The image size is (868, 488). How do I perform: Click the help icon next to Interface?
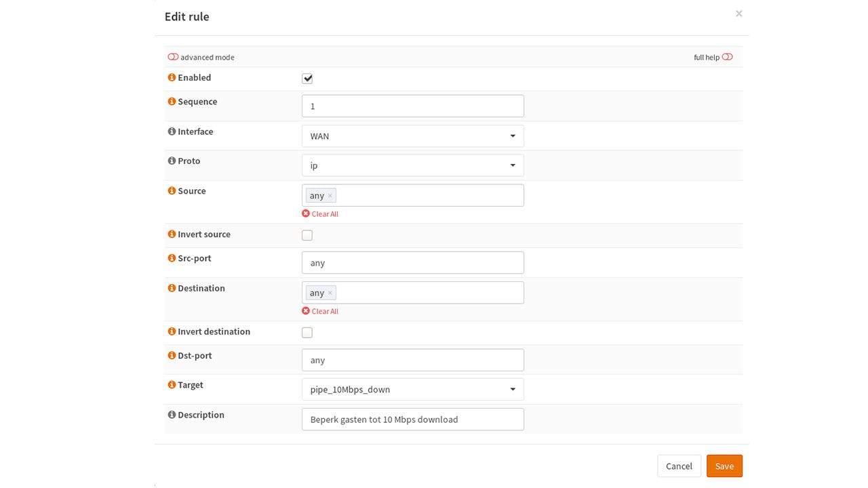tap(172, 131)
